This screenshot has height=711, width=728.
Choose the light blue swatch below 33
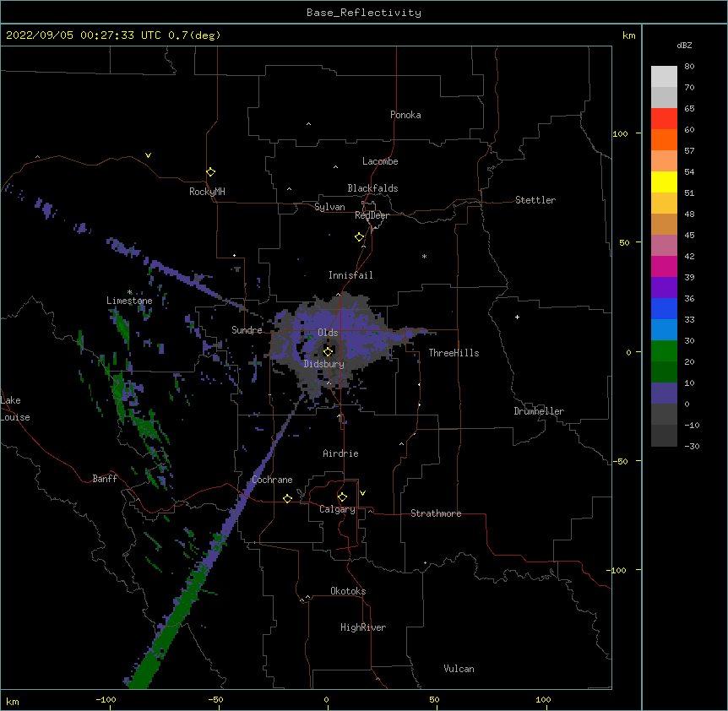coord(664,329)
